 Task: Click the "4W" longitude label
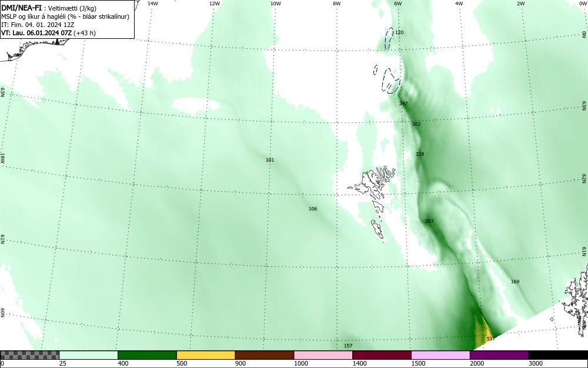[x=459, y=4]
